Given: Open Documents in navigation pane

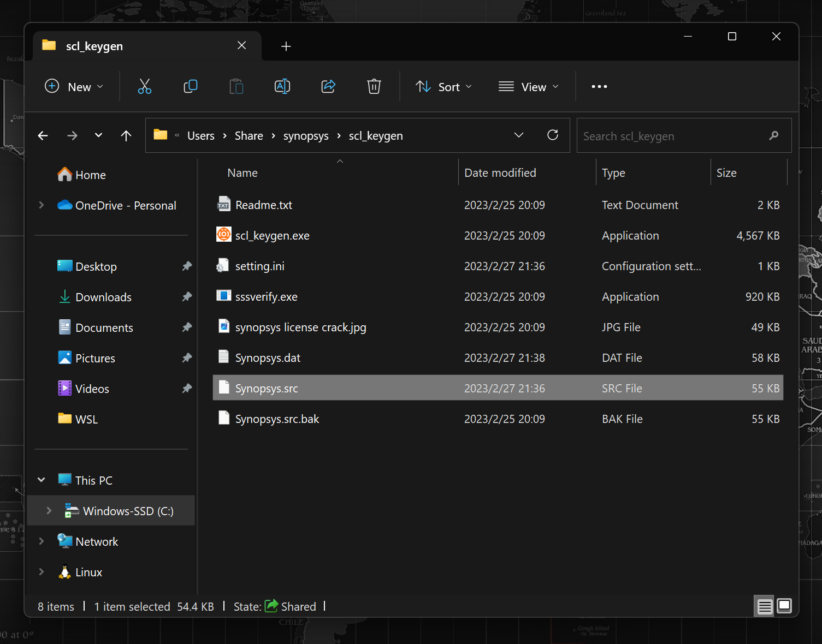Looking at the screenshot, I should (x=104, y=327).
